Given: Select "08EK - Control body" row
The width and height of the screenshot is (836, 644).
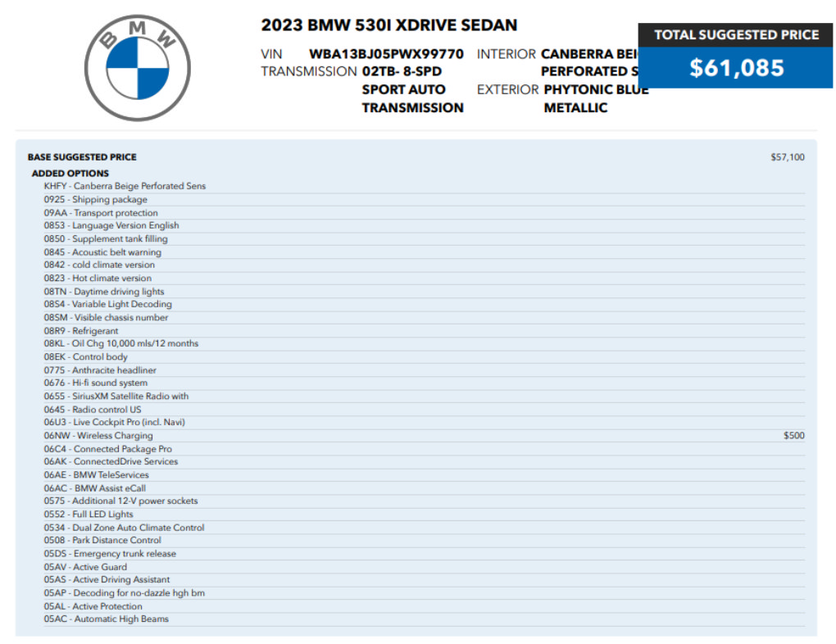Looking at the screenshot, I should click(425, 357).
